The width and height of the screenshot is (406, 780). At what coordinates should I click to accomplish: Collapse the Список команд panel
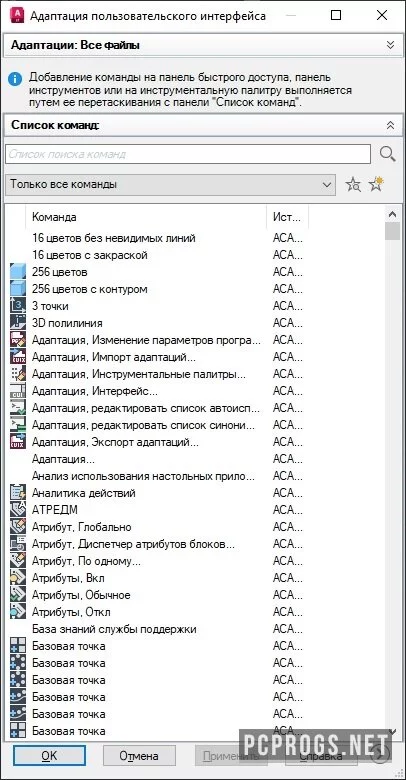coord(391,125)
